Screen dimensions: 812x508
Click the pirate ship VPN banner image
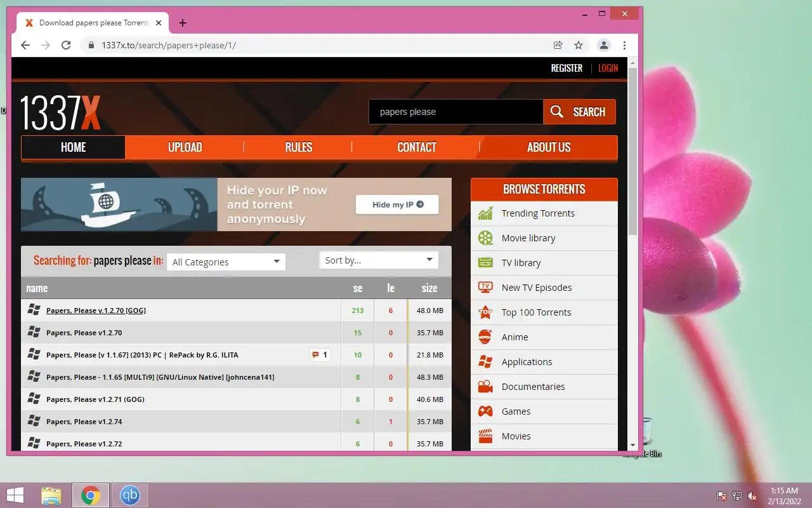(119, 204)
